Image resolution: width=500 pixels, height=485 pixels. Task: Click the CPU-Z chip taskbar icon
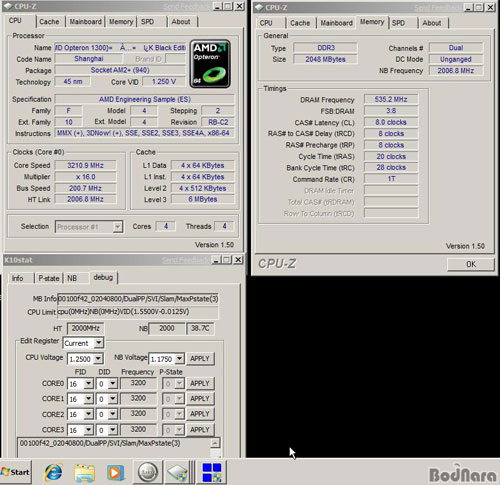click(x=177, y=473)
